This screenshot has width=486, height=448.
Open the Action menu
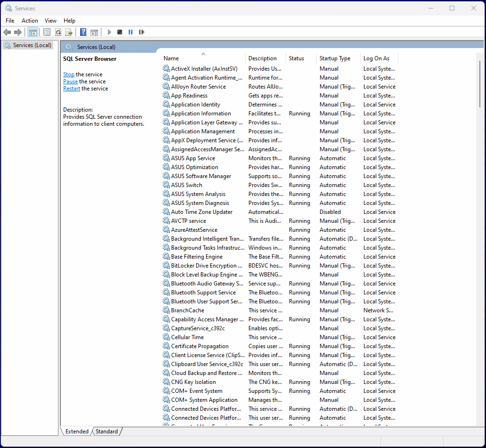click(x=30, y=21)
